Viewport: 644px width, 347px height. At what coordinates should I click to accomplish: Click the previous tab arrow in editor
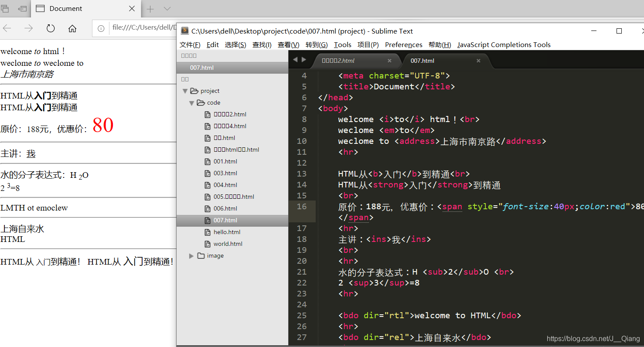pos(295,60)
